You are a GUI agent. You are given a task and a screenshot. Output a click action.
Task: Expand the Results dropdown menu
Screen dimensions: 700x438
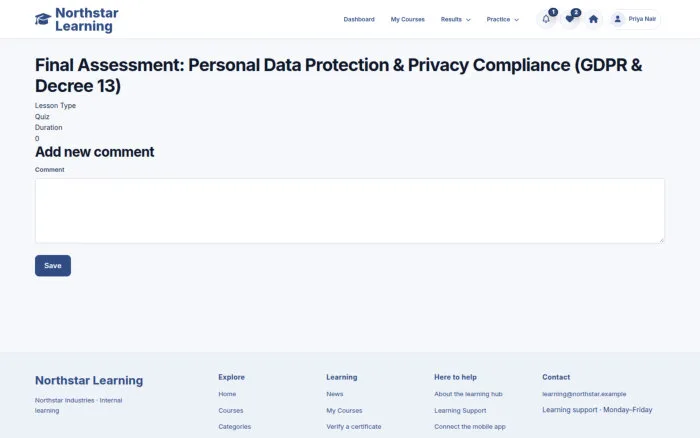coord(455,19)
